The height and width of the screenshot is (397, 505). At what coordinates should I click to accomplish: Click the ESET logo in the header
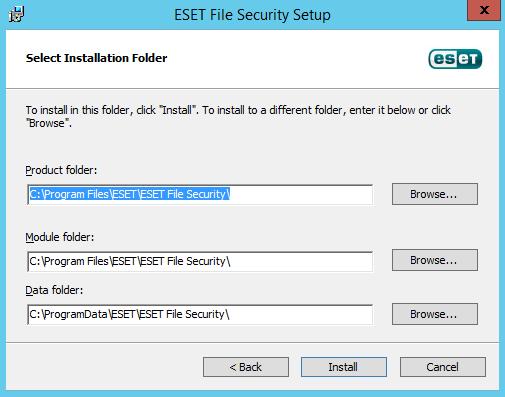coord(455,59)
